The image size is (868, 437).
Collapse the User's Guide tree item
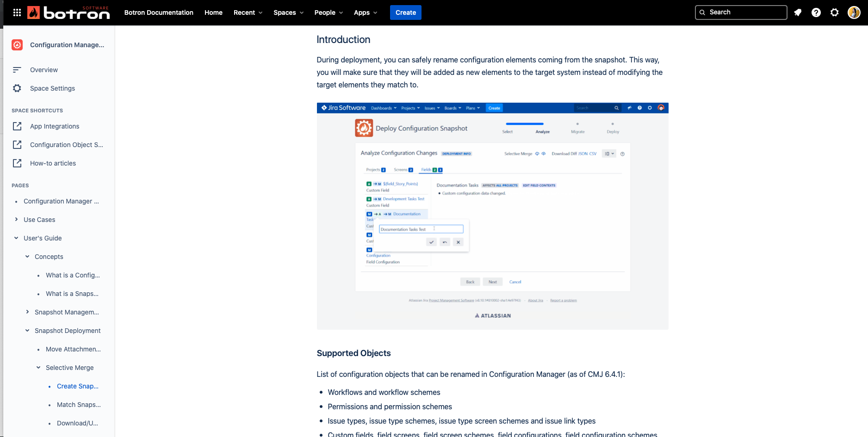coord(16,238)
